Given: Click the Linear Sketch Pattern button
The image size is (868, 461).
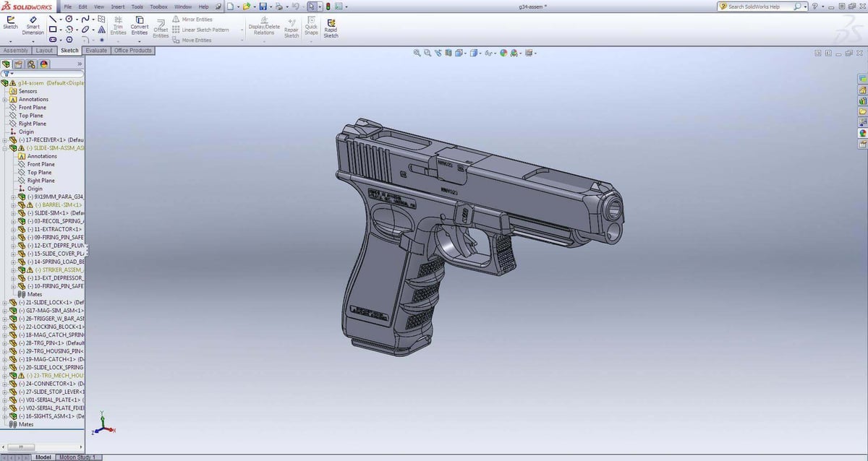Looking at the screenshot, I should 200,30.
